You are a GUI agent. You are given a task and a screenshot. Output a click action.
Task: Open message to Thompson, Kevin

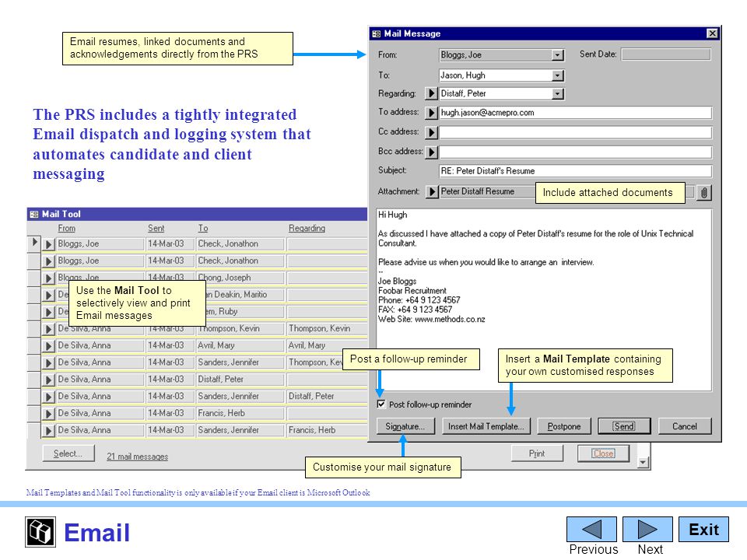coord(48,329)
